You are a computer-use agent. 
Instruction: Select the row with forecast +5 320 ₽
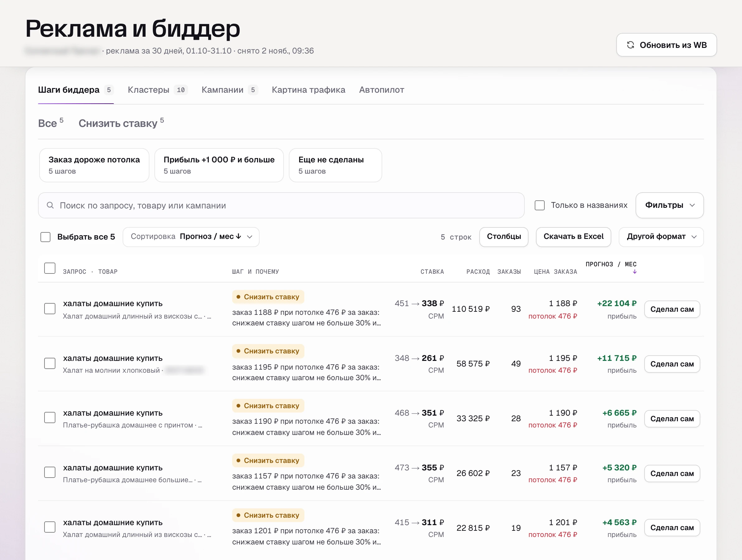coord(50,473)
